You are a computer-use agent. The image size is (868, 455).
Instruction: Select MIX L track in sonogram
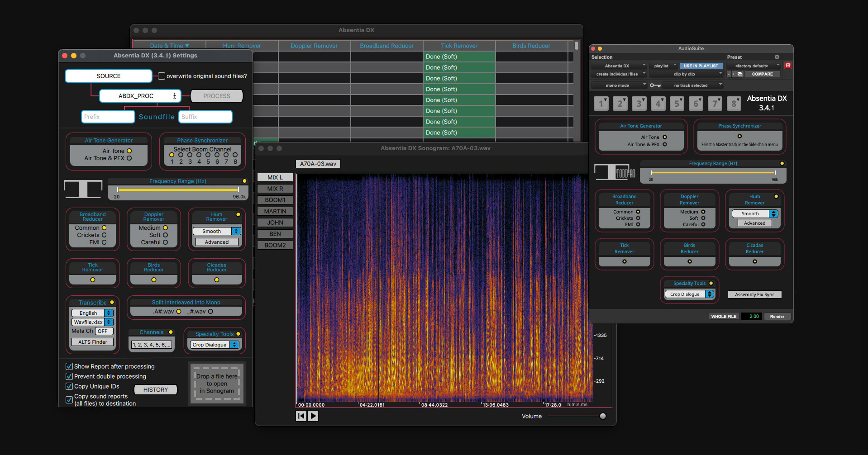click(x=275, y=177)
